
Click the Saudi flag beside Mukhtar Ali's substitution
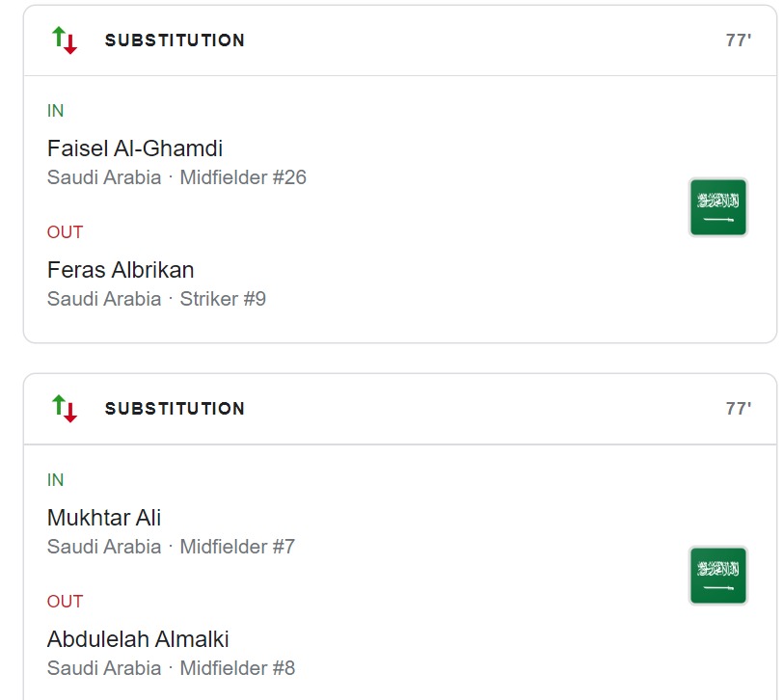coord(717,576)
